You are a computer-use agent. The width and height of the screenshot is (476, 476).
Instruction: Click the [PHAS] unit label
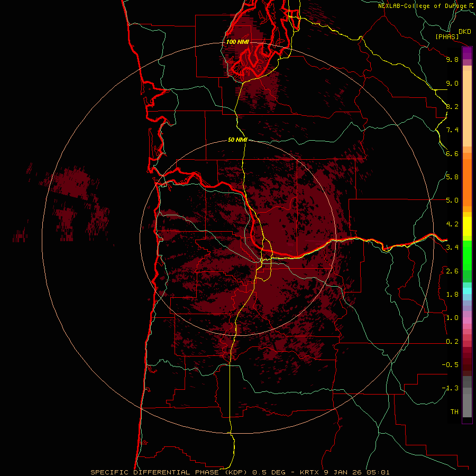click(x=447, y=36)
